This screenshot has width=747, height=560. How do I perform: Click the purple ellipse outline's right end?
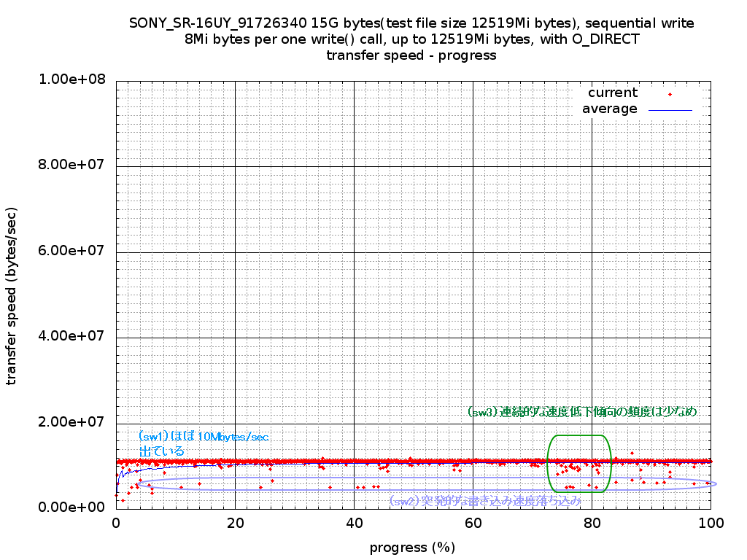[716, 483]
